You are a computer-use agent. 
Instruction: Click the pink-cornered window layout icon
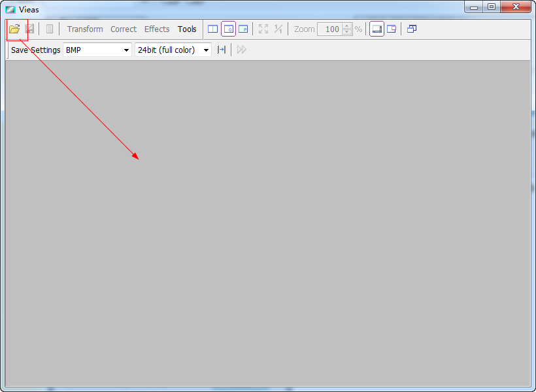pos(392,29)
